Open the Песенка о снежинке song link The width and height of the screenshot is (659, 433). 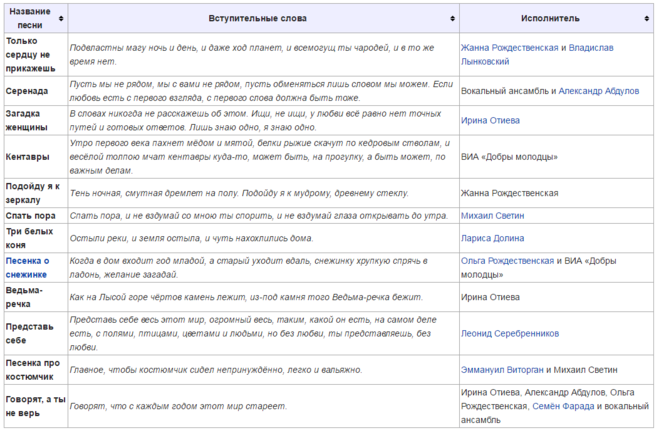[x=33, y=267]
